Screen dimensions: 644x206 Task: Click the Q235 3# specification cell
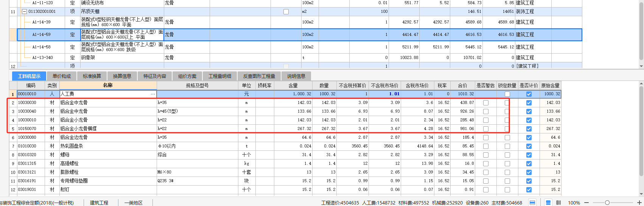point(197,181)
